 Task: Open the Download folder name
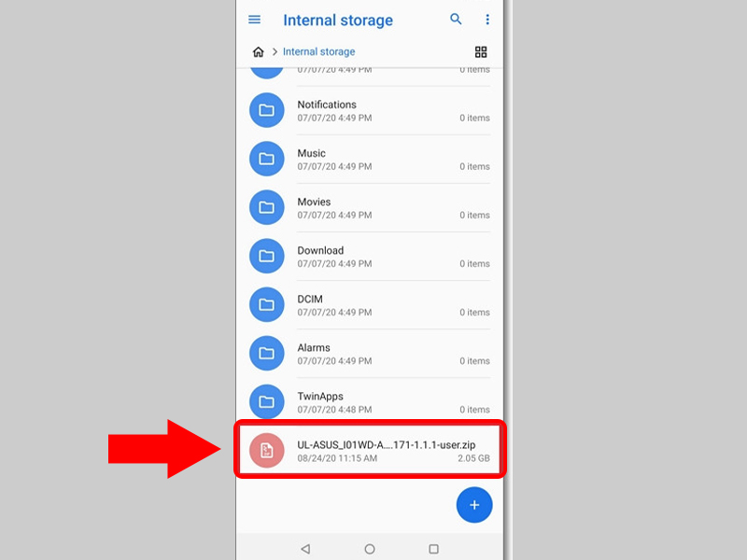tap(320, 250)
